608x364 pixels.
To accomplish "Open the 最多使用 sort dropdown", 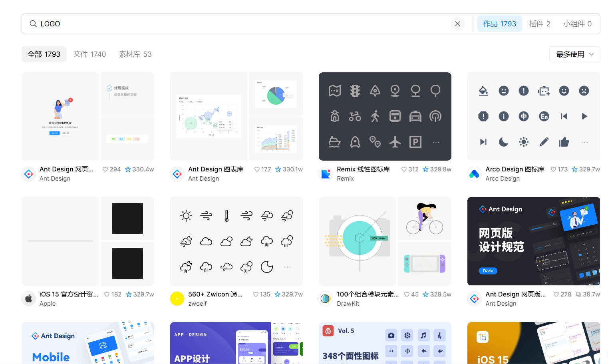I will [574, 54].
